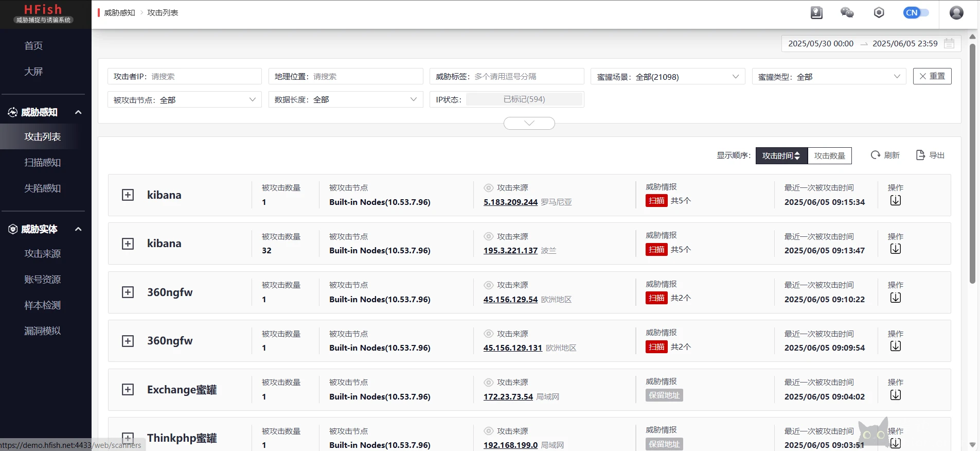
Task: Toggle the CN language switch
Action: (916, 13)
